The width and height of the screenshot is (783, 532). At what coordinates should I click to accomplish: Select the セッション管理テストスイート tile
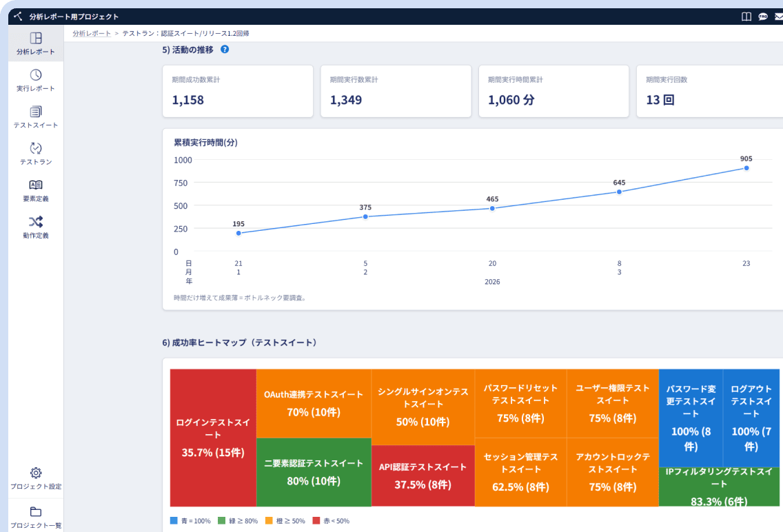click(521, 473)
